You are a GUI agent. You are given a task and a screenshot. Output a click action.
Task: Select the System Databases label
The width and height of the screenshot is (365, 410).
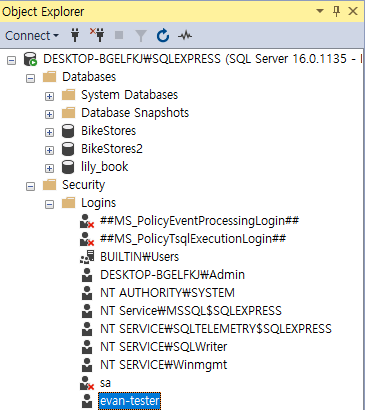point(130,95)
